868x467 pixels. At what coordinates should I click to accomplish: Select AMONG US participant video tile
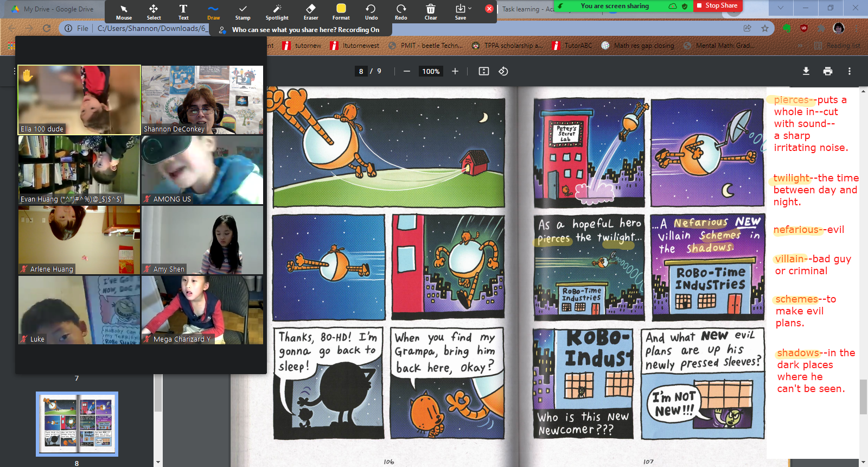pos(202,170)
